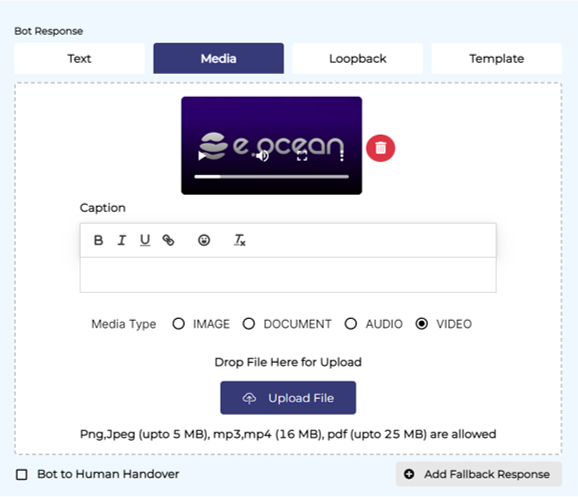Clear formatting in caption editor
Image resolution: width=578 pixels, height=497 pixels.
240,240
